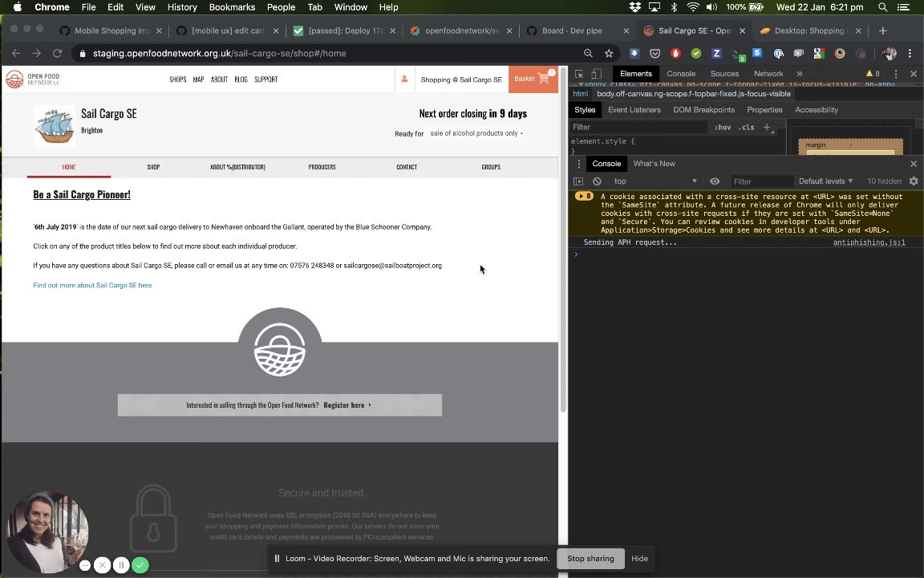Click the green checkmark extension icon
Image resolution: width=924 pixels, height=578 pixels.
pos(696,53)
